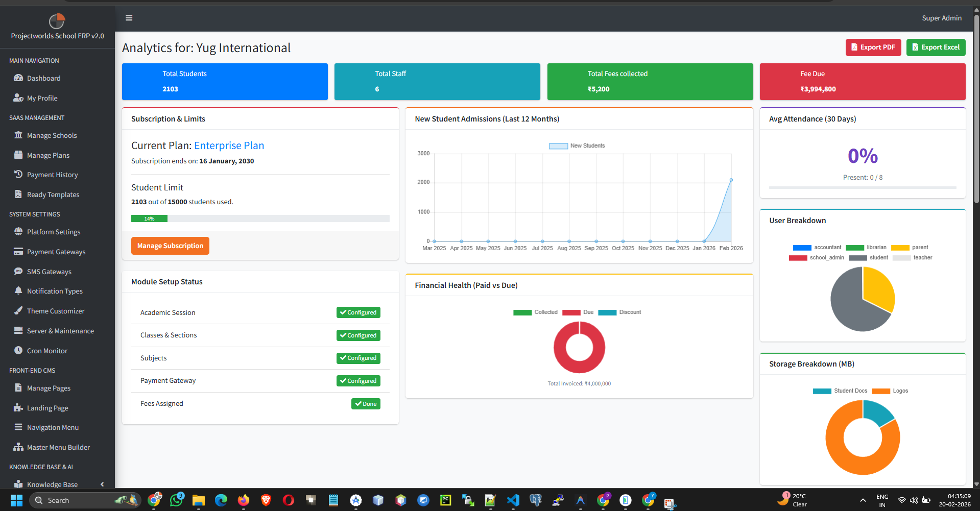Toggle the sidebar with the hamburger icon
Image resolution: width=980 pixels, height=511 pixels.
click(129, 17)
